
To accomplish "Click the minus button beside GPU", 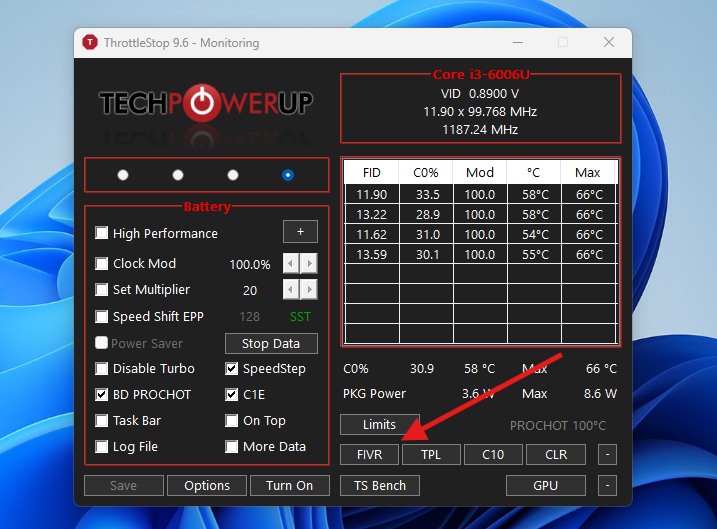I will tap(607, 485).
